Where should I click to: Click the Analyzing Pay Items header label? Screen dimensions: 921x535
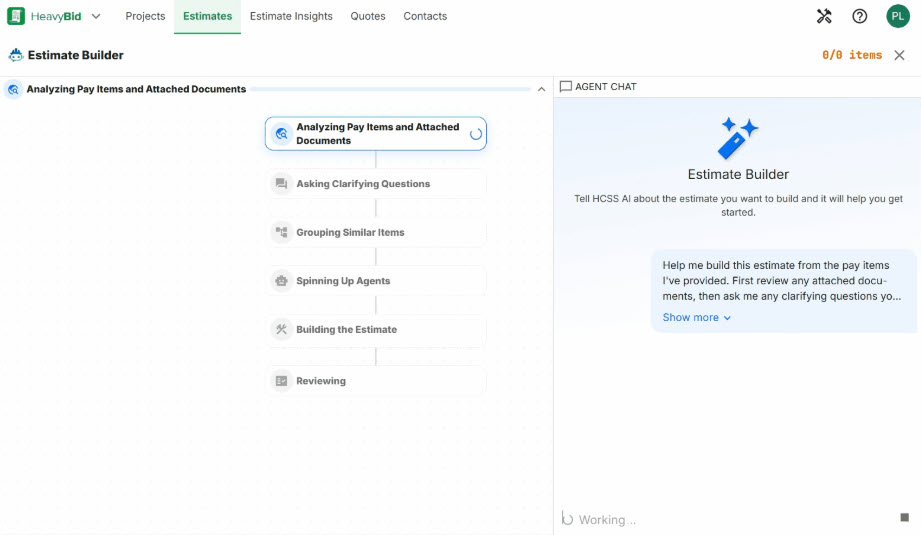(x=136, y=89)
